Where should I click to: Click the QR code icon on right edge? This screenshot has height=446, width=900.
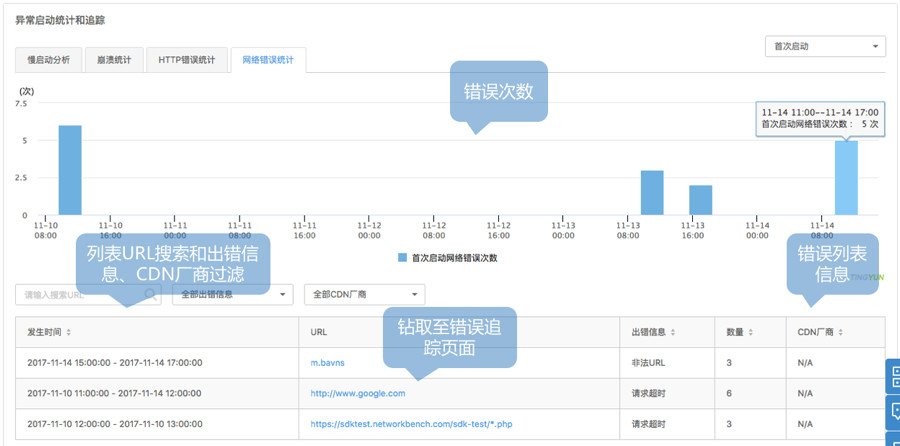(x=893, y=377)
